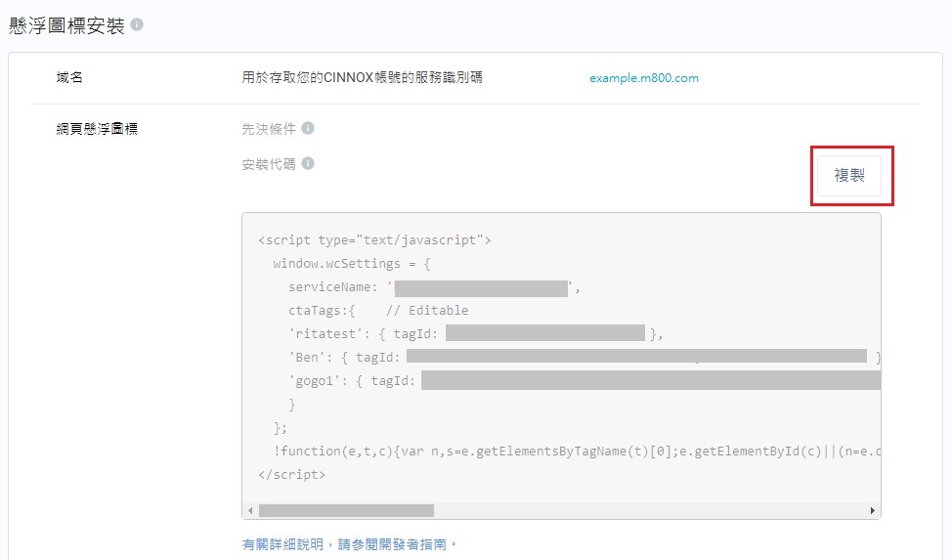Click the info icon next to 先決條件
Image resolution: width=952 pixels, height=560 pixels.
point(308,128)
